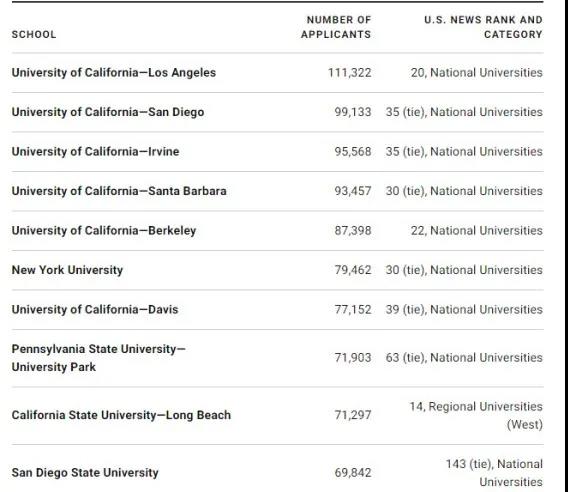The image size is (568, 492).
Task: Click California State University—Long Beach name
Action: (x=121, y=415)
